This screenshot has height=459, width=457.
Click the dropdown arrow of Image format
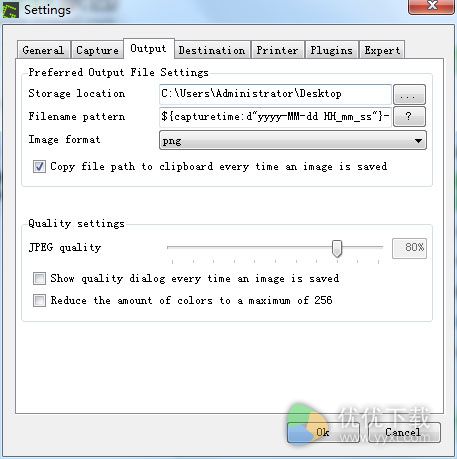point(418,141)
